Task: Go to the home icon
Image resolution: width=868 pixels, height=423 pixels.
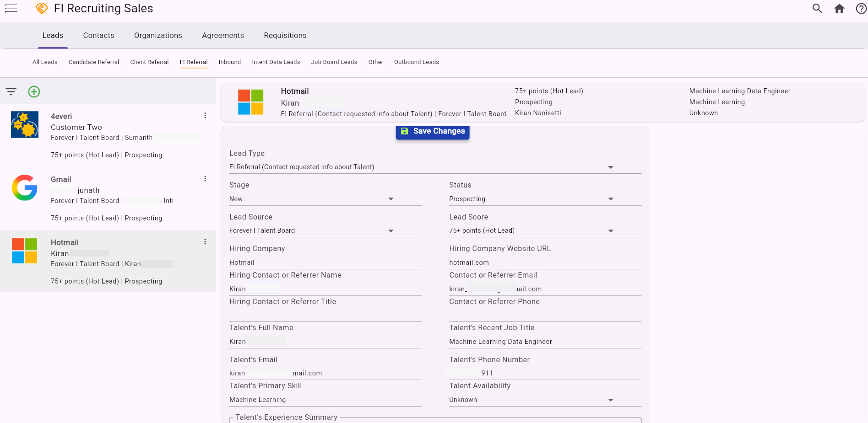Action: click(839, 8)
